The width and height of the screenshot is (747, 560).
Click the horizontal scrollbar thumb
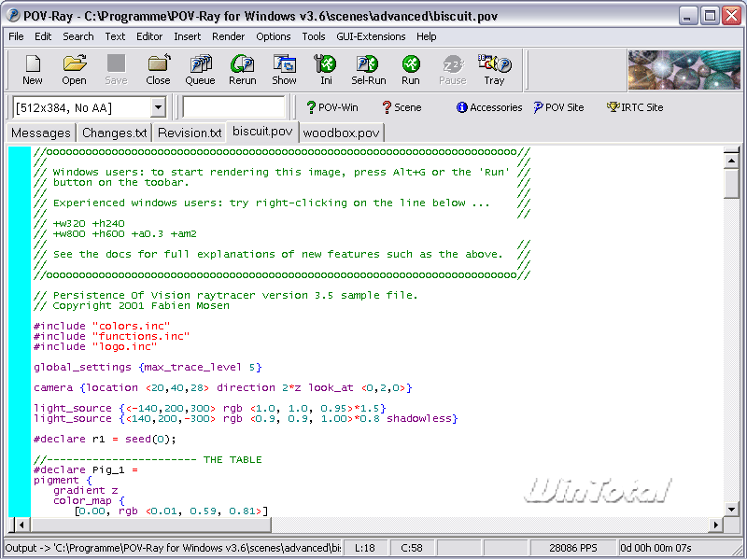tap(150, 525)
